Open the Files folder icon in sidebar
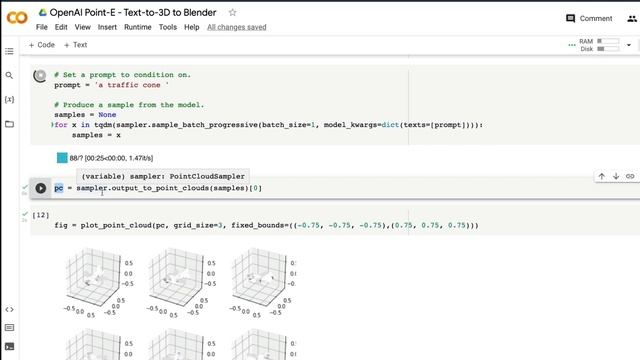This screenshot has height=360, width=640. [9, 124]
